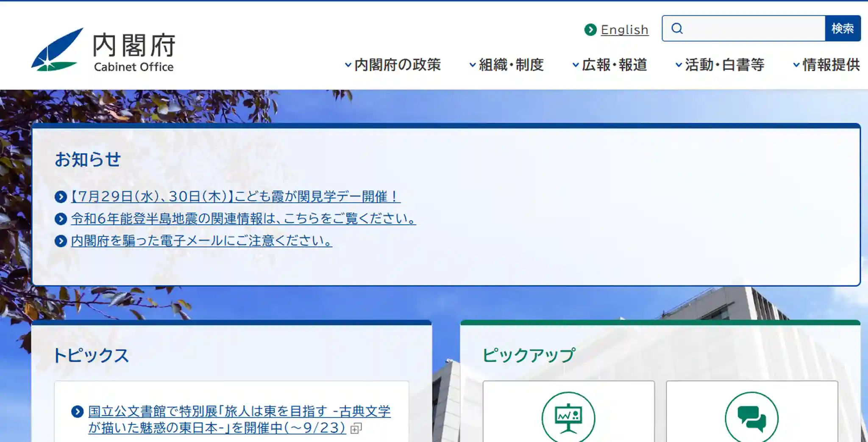Viewport: 868px width, 442px height.
Task: Click arrow bullet beside 能登半島地震 notice
Action: [x=61, y=219]
